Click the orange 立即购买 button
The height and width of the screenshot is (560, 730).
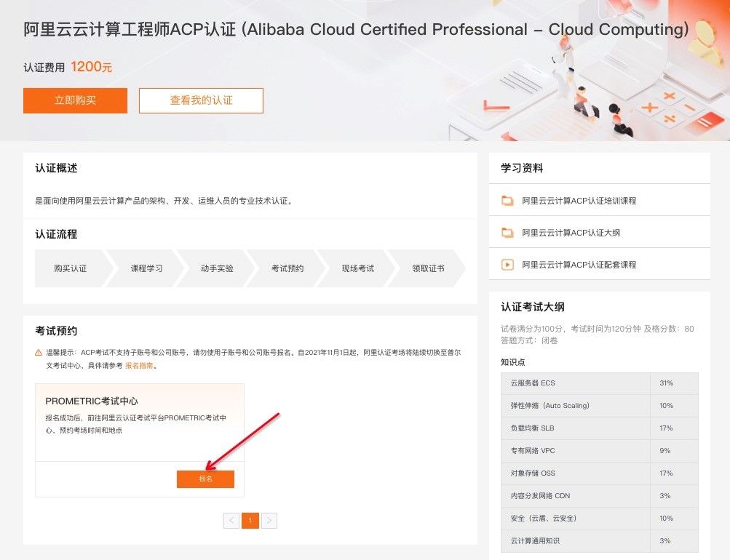pos(75,100)
